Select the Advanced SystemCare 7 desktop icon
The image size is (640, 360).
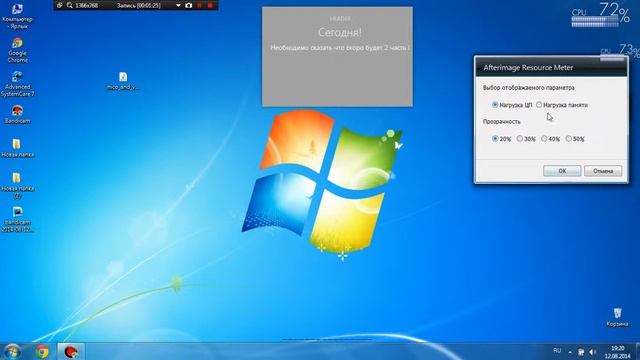point(17,84)
